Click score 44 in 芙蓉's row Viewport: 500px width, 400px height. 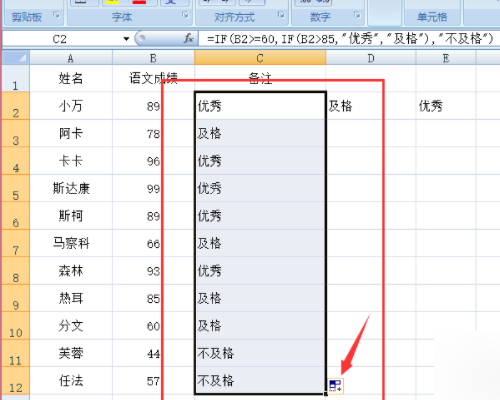pos(153,353)
